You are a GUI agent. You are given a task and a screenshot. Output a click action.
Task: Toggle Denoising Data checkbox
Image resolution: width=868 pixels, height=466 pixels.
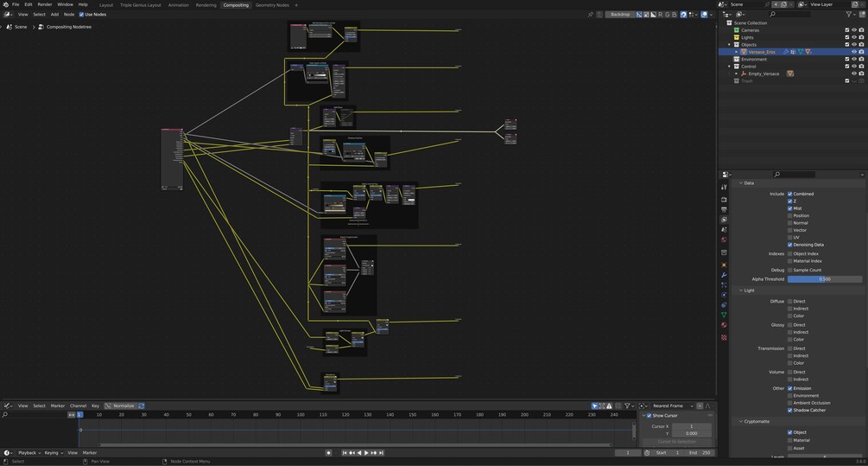[x=790, y=245]
